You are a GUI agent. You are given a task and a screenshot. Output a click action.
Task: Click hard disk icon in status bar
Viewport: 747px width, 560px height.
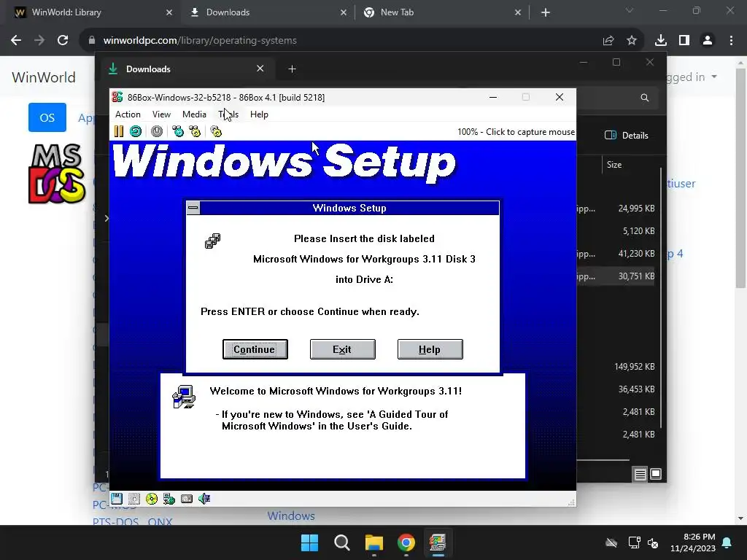tap(187, 499)
